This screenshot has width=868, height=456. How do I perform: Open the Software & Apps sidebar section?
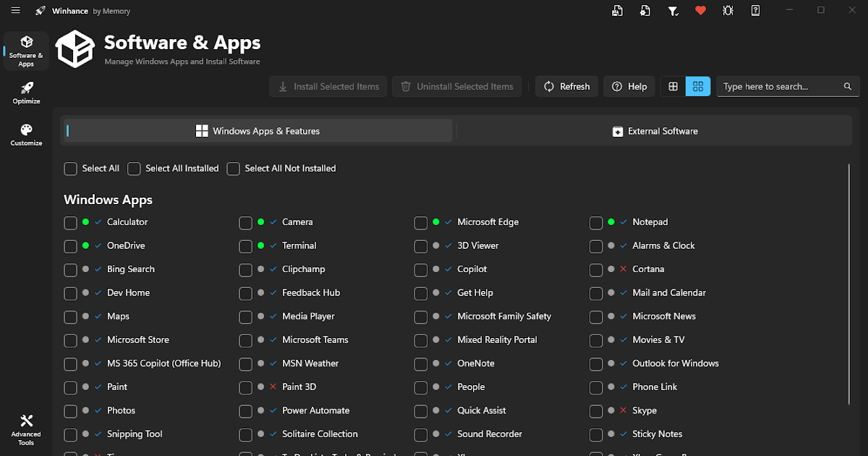tap(26, 51)
